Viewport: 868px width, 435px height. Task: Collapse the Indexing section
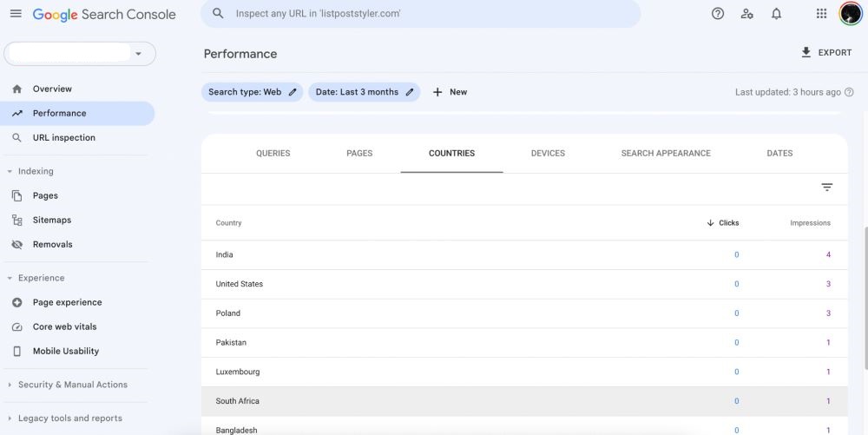(10, 172)
